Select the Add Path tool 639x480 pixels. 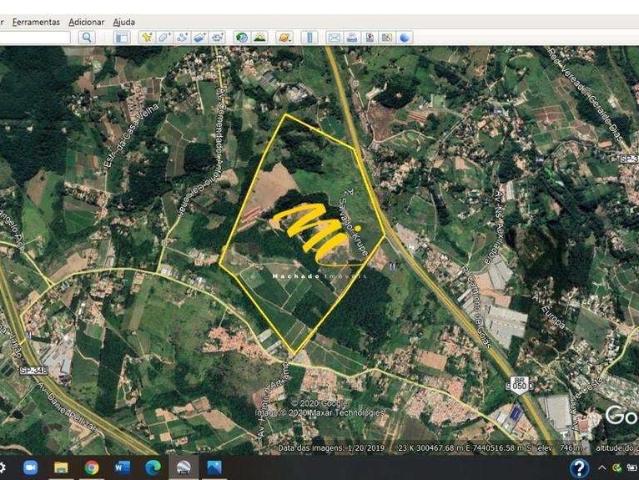[182, 37]
